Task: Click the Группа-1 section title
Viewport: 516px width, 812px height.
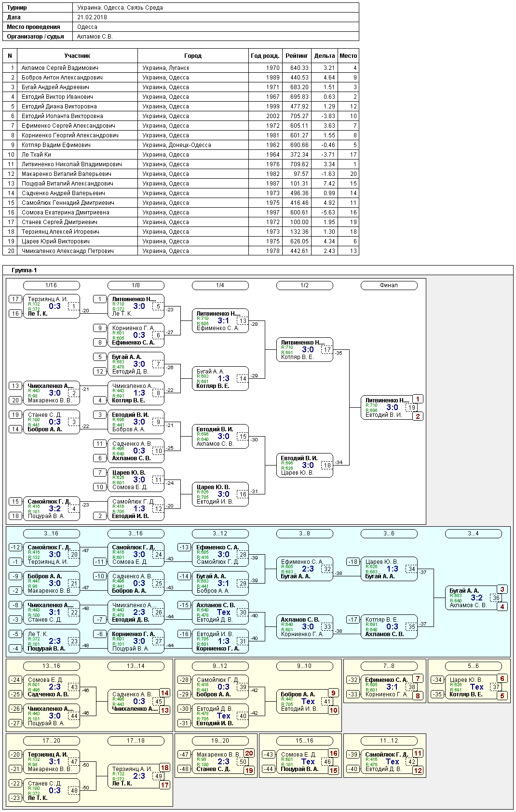Action: tap(24, 270)
